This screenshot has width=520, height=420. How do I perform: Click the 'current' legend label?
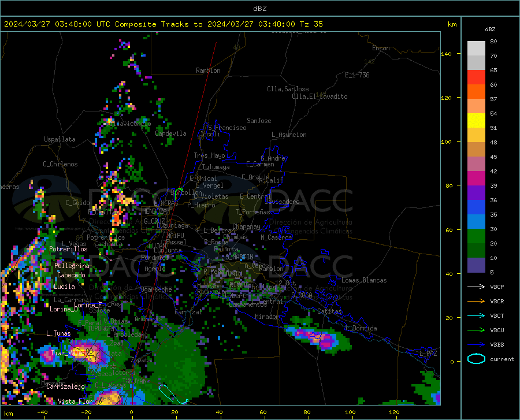(502, 359)
